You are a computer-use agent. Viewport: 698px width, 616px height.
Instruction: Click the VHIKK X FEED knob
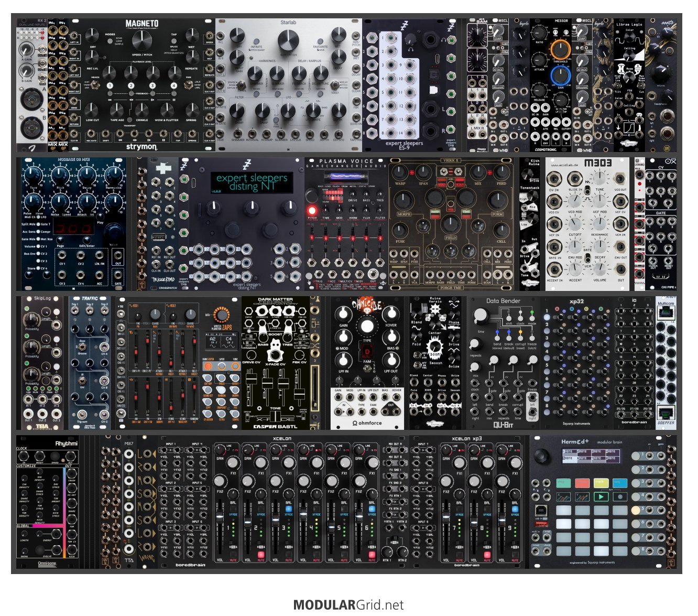[x=501, y=172]
